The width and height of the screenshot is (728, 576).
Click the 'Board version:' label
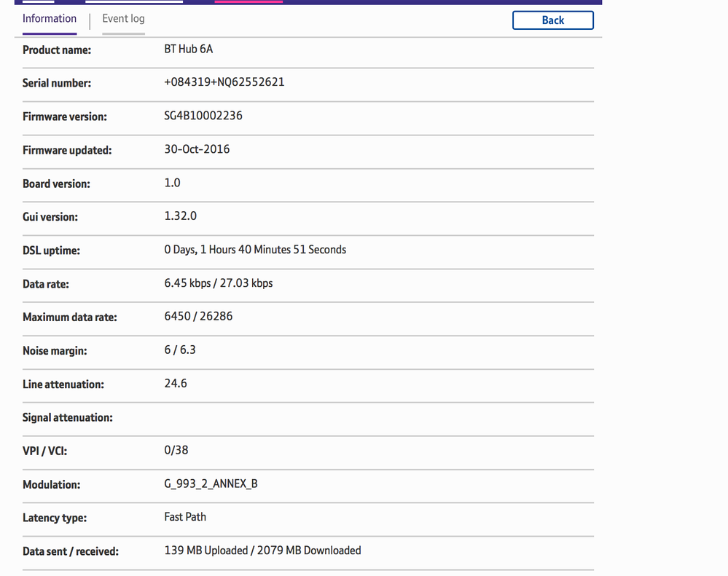pos(56,184)
